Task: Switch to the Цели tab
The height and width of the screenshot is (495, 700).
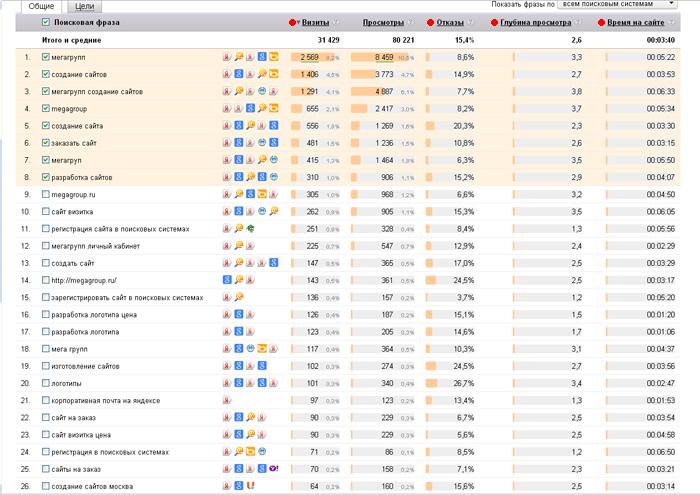Action: [85, 6]
